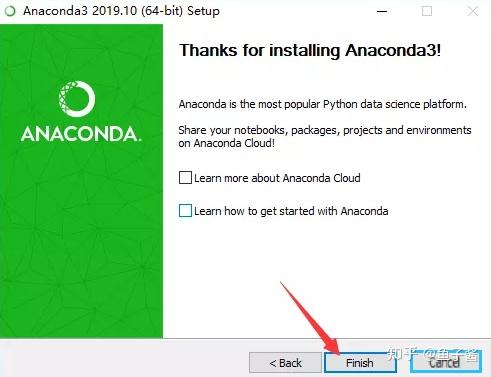This screenshot has height=377, width=491.
Task: Click the "Share your notebooks, packages" paragraph
Action: coord(325,136)
